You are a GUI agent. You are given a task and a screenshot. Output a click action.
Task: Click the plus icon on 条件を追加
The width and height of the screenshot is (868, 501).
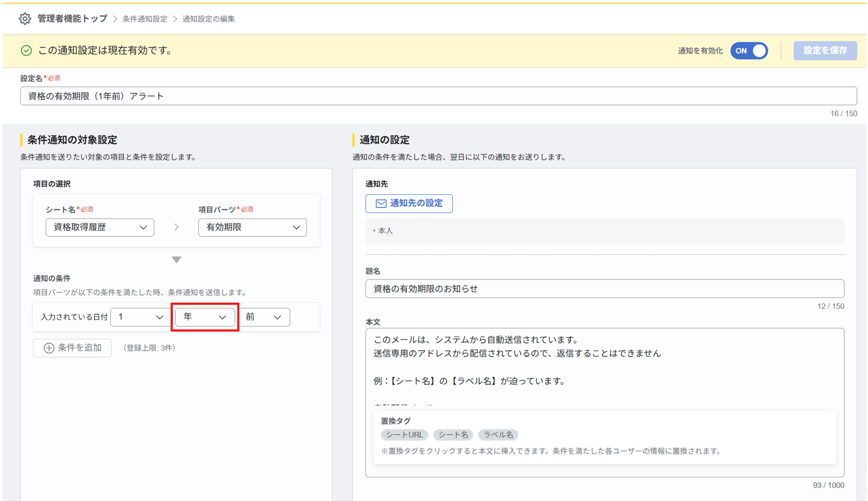click(x=49, y=348)
